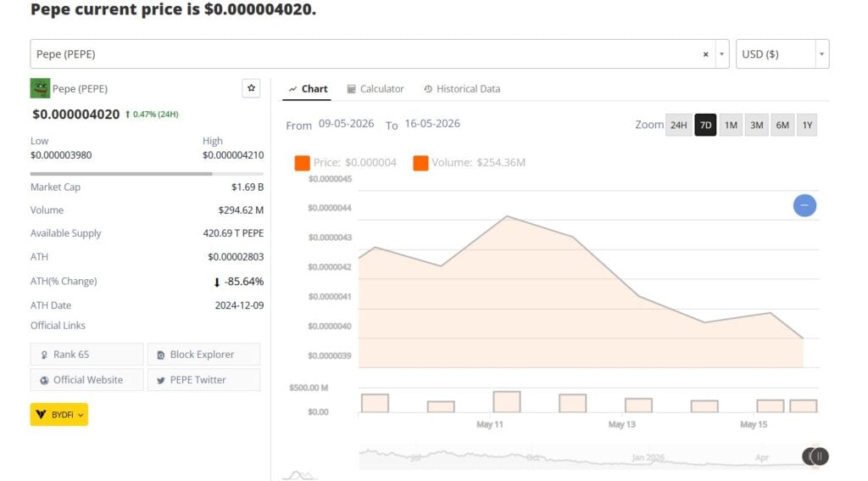Edit the To date 16-05-2026 field

(432, 124)
